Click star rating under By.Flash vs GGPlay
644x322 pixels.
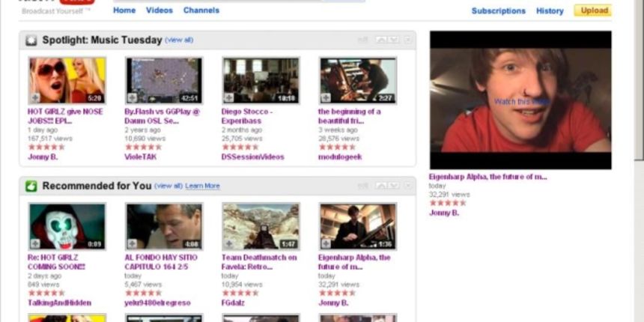click(143, 147)
